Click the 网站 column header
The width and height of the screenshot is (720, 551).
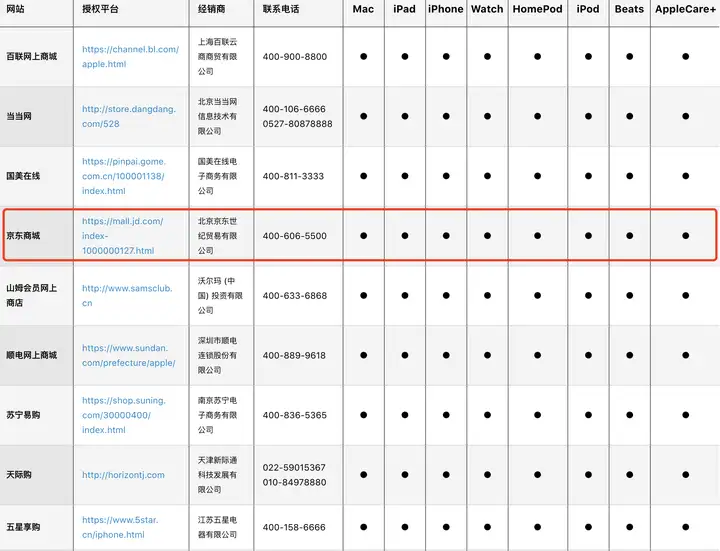pyautogui.click(x=15, y=9)
